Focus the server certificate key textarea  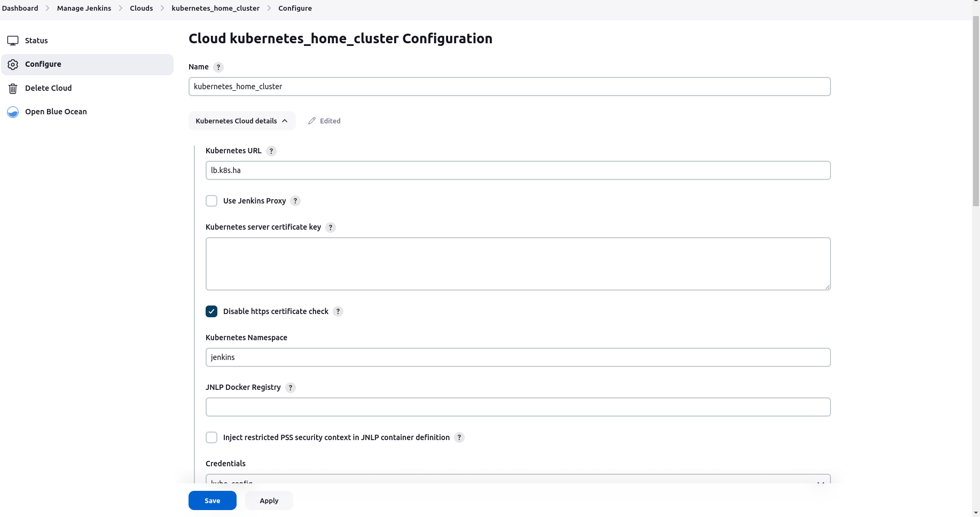pos(518,264)
